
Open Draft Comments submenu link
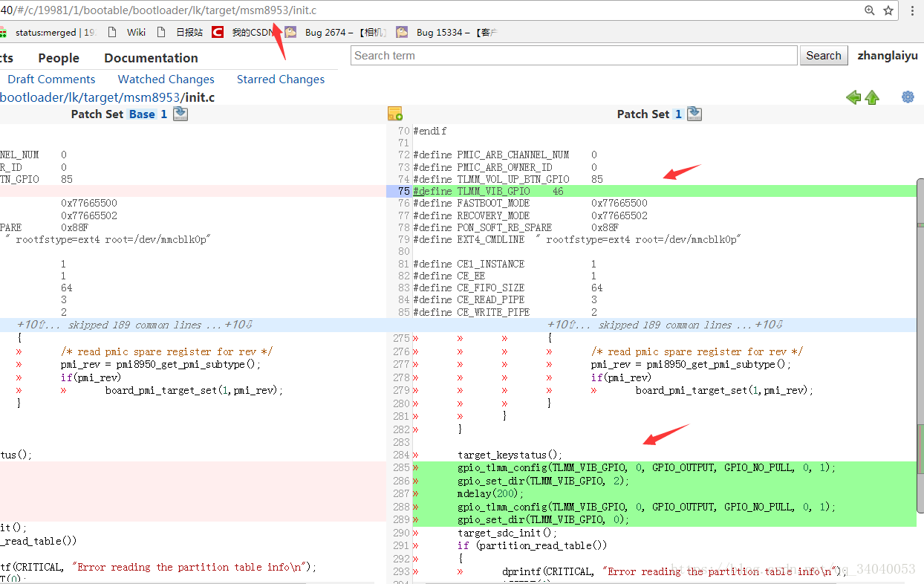point(51,80)
